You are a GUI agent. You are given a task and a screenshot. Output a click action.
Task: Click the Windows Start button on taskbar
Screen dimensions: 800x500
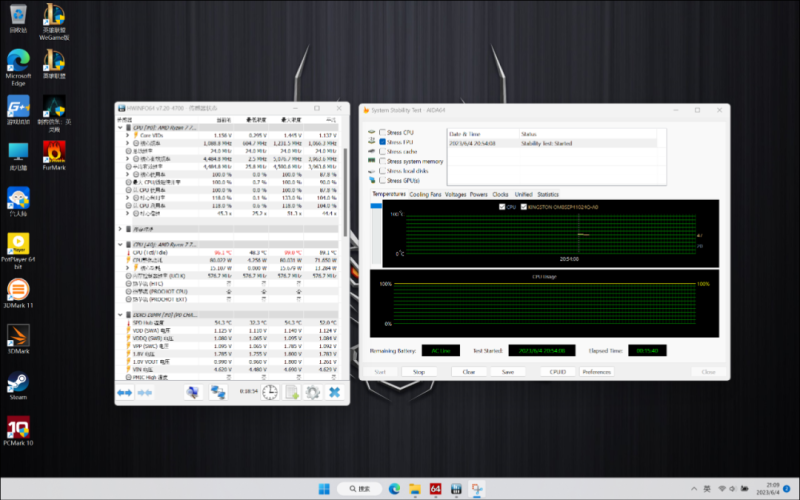coord(323,488)
